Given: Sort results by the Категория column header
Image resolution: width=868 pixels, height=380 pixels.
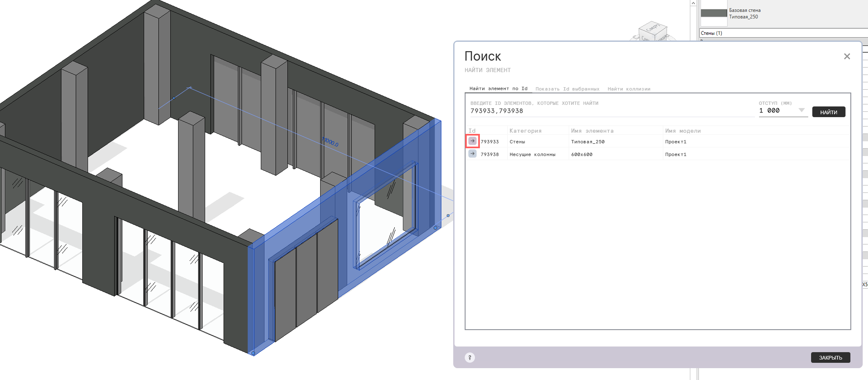Looking at the screenshot, I should 525,131.
